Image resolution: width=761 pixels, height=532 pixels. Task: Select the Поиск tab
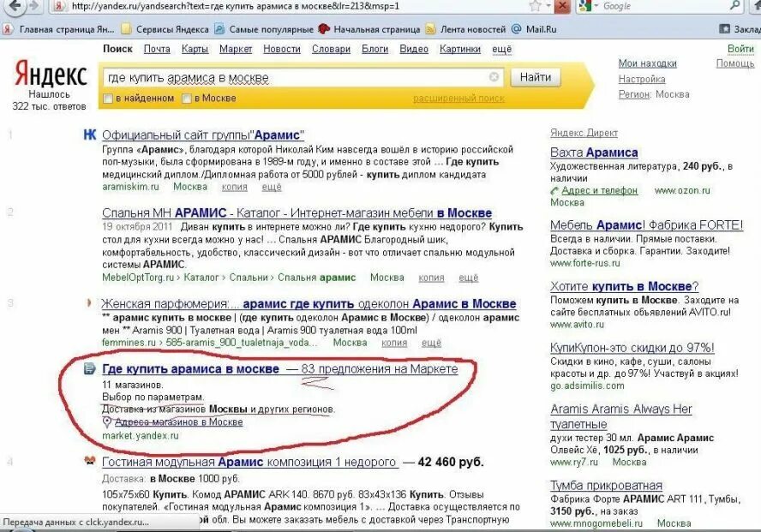[117, 49]
